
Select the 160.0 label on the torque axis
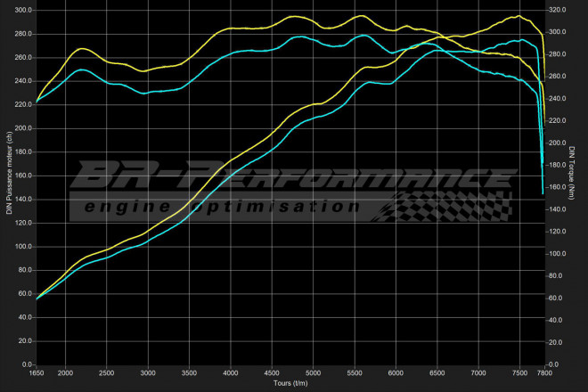558,187
